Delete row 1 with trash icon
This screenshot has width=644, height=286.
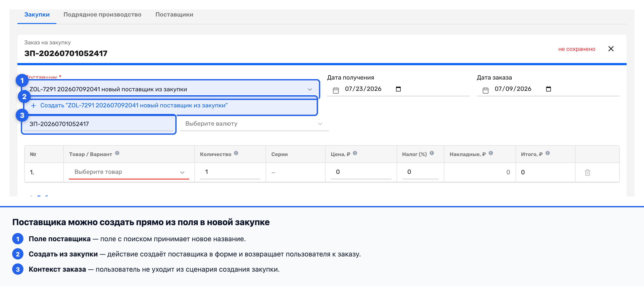[x=587, y=172]
